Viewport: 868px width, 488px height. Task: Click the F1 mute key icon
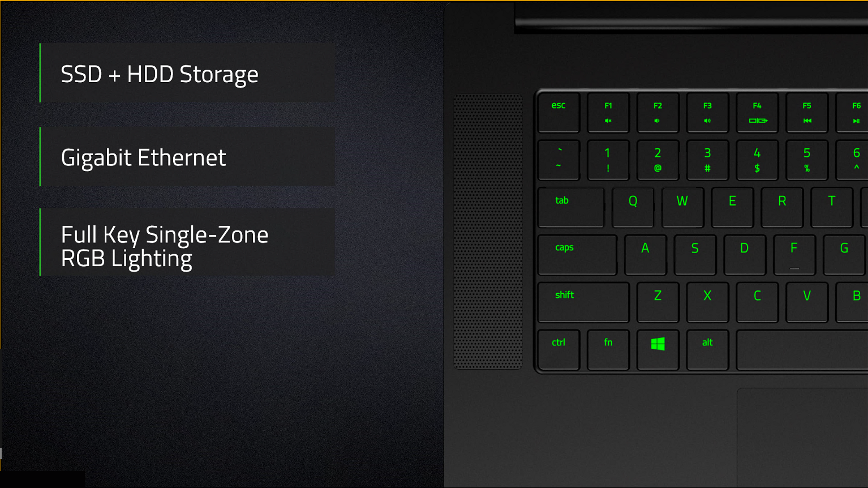(x=608, y=121)
